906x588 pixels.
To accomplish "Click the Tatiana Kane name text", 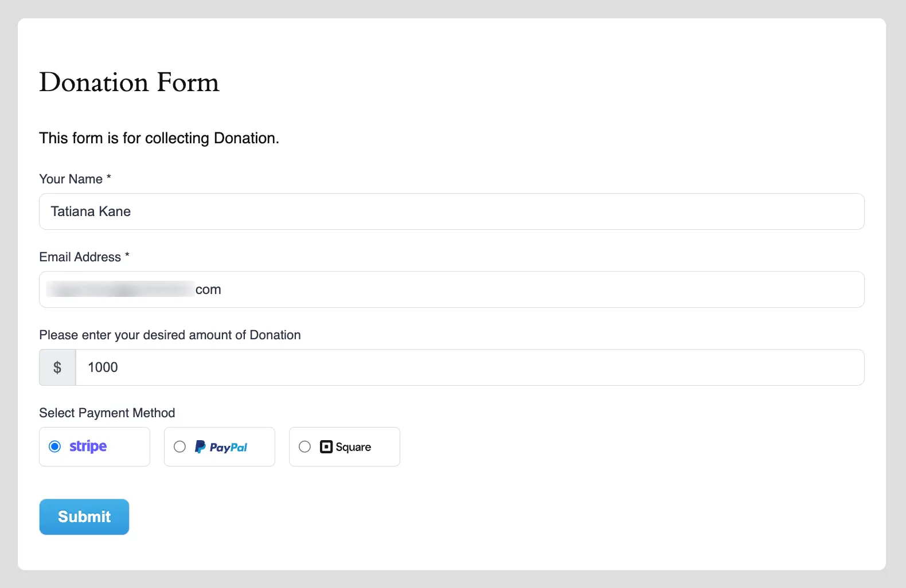I will click(x=90, y=211).
